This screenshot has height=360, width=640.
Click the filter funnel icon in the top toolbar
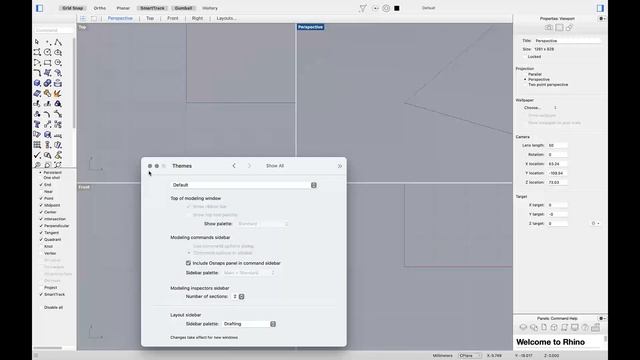click(x=362, y=8)
